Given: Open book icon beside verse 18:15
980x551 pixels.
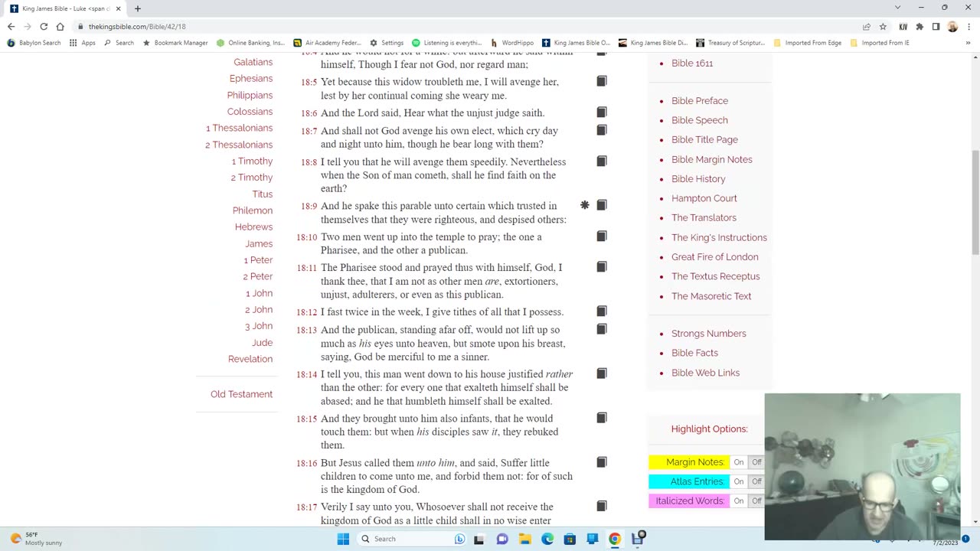Looking at the screenshot, I should coord(602,418).
